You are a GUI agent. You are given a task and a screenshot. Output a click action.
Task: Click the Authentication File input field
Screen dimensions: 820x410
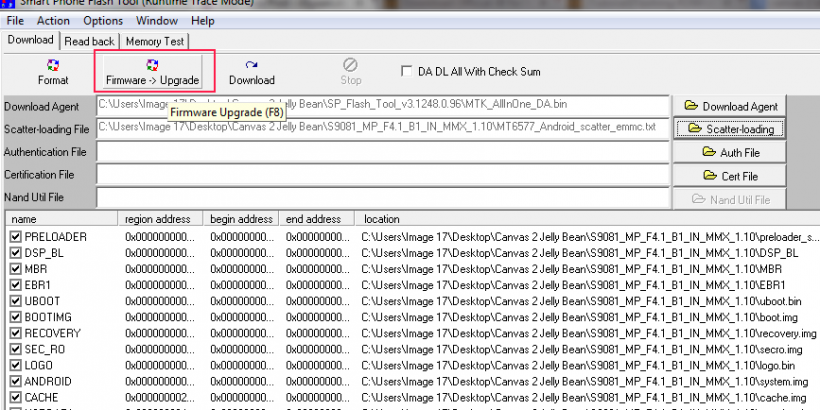point(382,152)
